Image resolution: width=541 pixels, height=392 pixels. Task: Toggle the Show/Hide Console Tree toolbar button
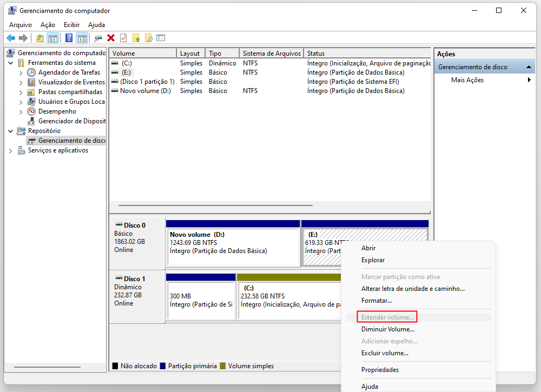coord(53,38)
